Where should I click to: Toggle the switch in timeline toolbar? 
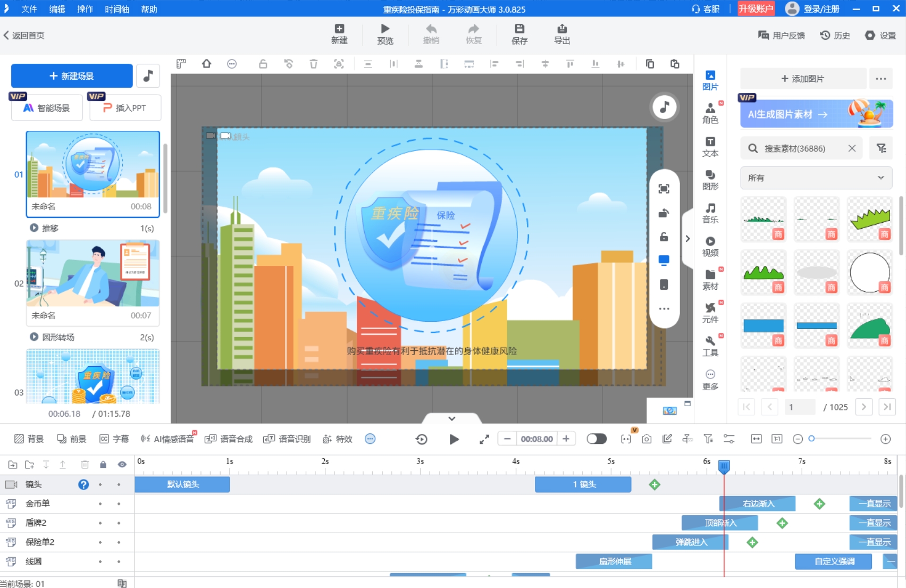pos(596,439)
